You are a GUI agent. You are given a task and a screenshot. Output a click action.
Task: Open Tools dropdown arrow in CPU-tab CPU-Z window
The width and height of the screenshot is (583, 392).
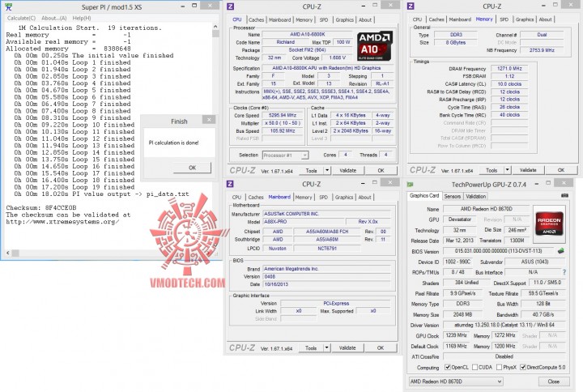point(327,170)
